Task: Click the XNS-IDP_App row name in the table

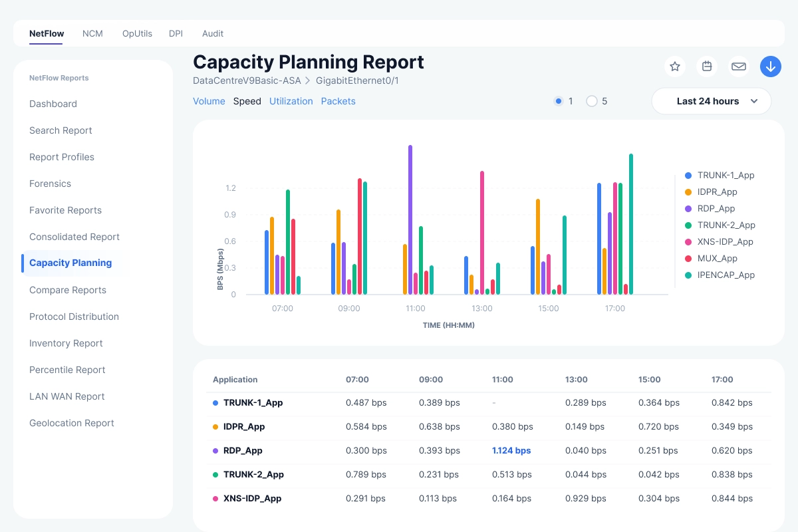Action: pyautogui.click(x=252, y=499)
